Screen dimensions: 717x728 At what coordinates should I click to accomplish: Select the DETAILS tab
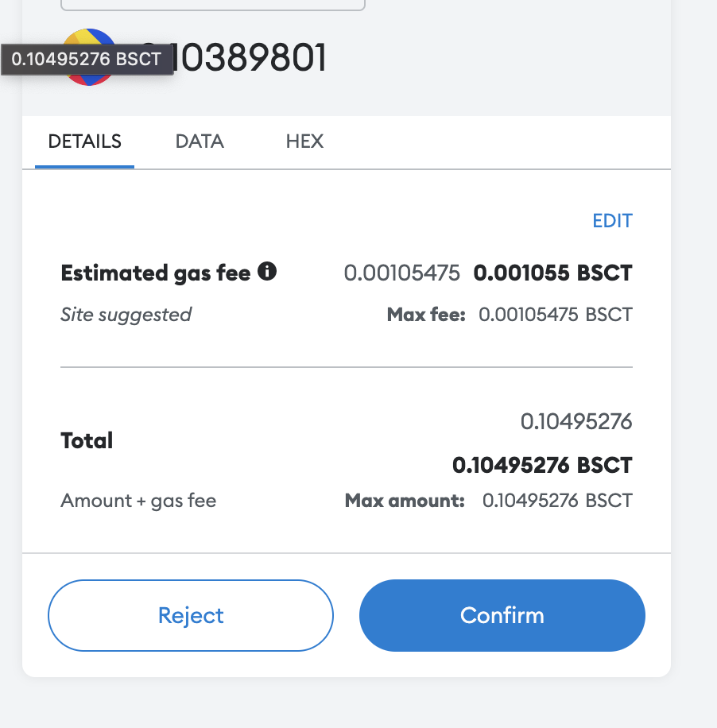(84, 141)
